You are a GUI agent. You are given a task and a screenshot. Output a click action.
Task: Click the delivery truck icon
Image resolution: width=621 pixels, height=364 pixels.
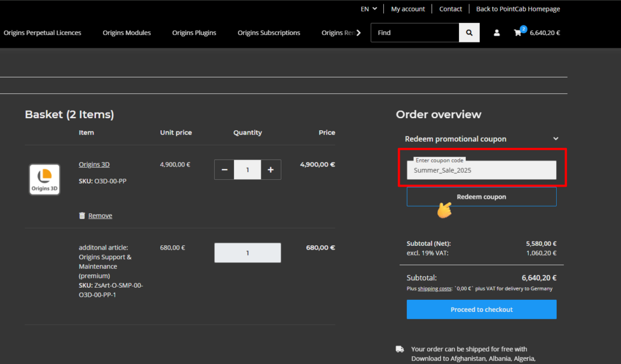pyautogui.click(x=400, y=349)
